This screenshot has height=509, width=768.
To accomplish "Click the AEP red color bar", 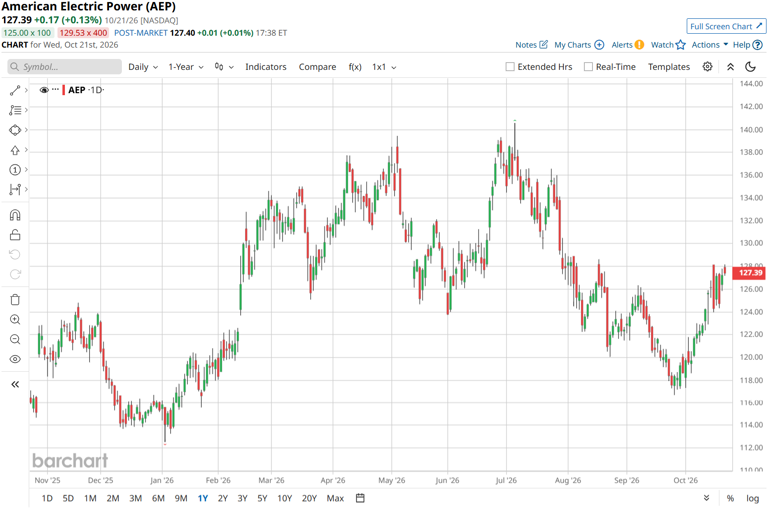I will point(64,90).
